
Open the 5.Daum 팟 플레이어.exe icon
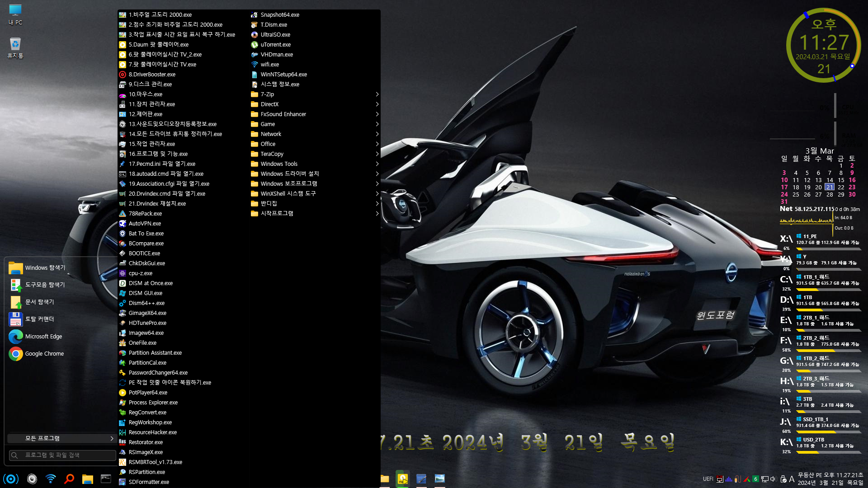(123, 45)
